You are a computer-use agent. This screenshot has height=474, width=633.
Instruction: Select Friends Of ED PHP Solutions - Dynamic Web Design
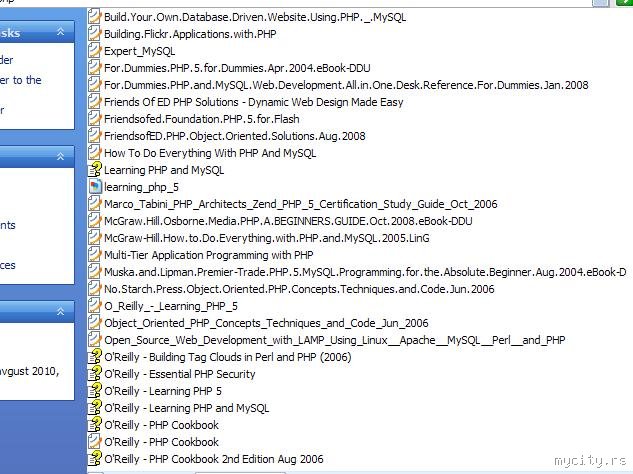click(254, 102)
